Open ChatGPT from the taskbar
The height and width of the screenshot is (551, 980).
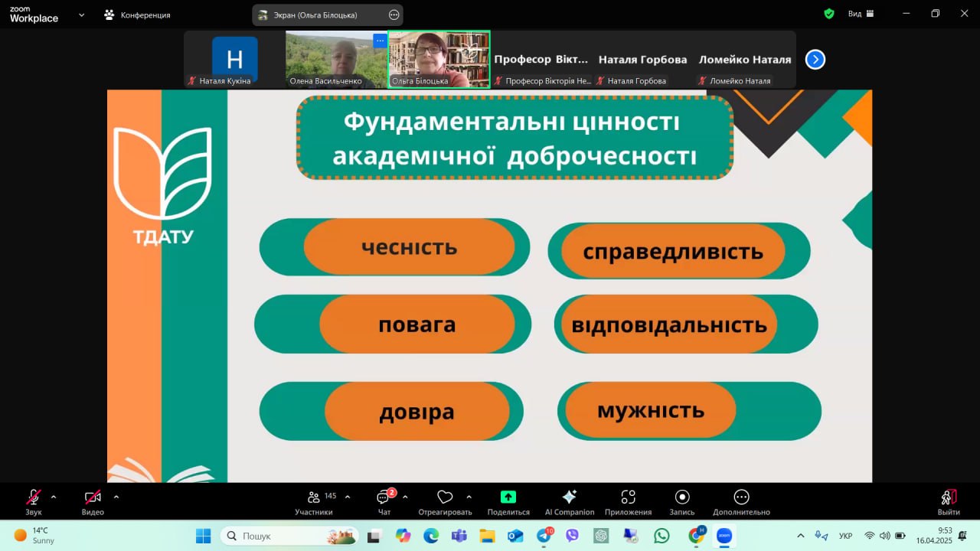pos(601,536)
